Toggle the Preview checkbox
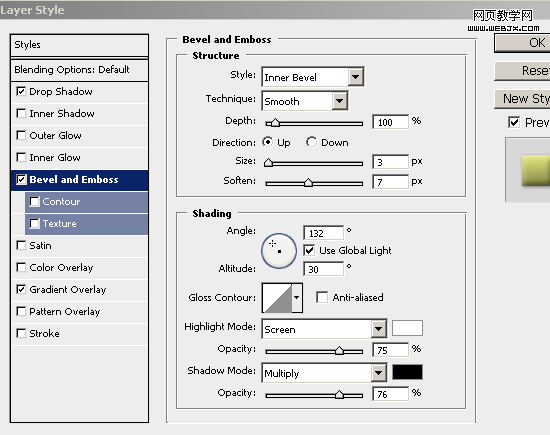Screen dimensions: 550x435 [514, 122]
